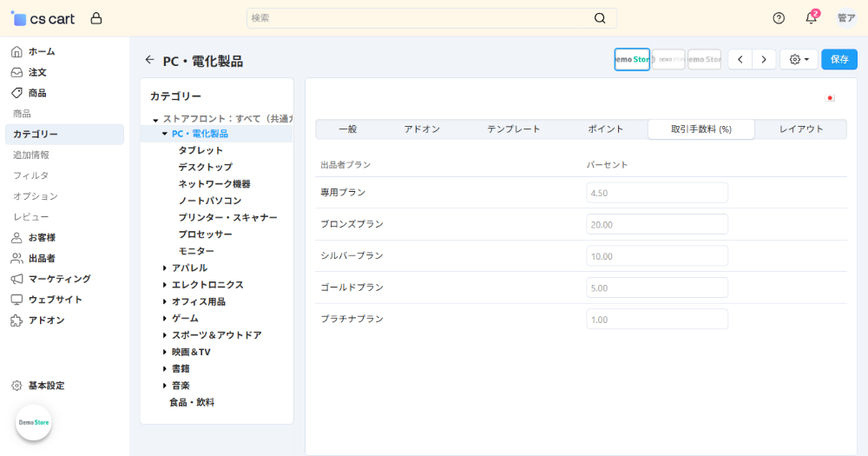Select the third Demo Store storefront thumbnail
The height and width of the screenshot is (456, 868).
(704, 59)
